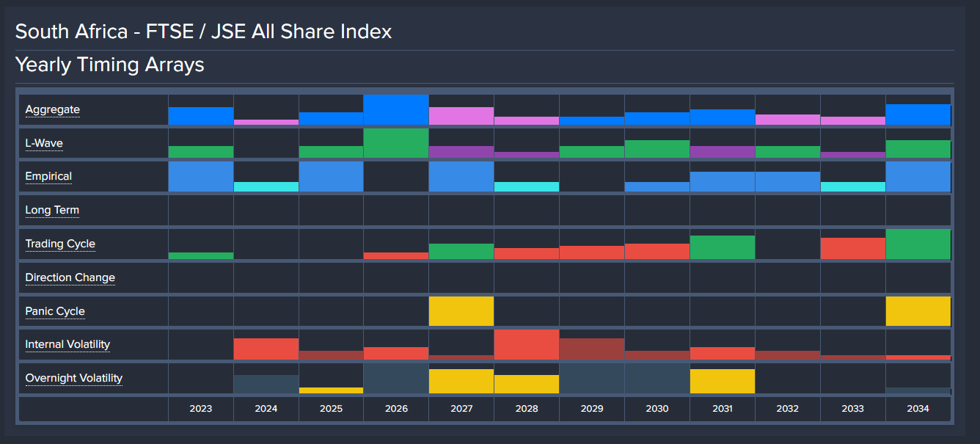Image resolution: width=980 pixels, height=444 pixels.
Task: Click the cyan Empirical bar for 2024
Action: coord(266,187)
